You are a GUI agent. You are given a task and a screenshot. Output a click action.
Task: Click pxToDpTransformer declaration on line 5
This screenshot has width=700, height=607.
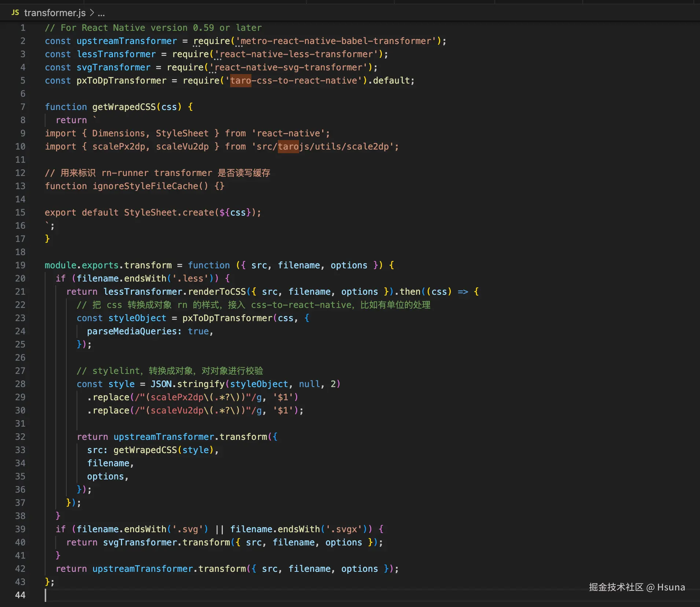[121, 81]
